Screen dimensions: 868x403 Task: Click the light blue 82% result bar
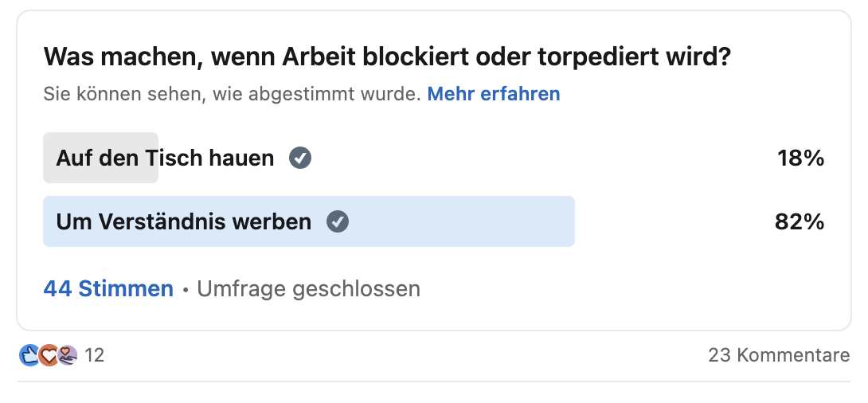309,221
